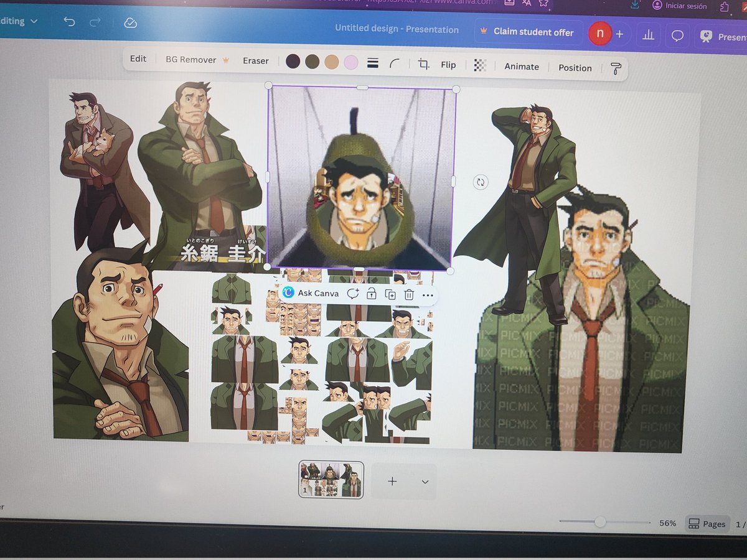Click the 56% zoom level value
This screenshot has height=560, width=747.
click(668, 523)
